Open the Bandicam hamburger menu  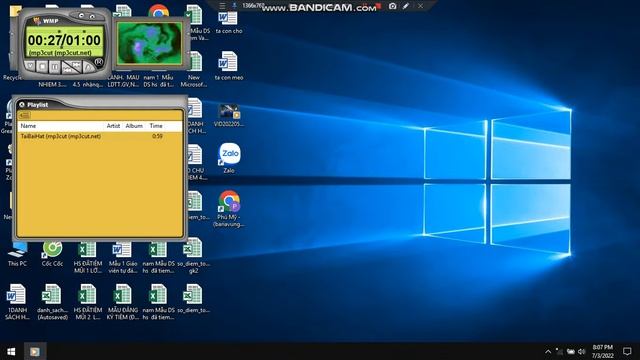pyautogui.click(x=222, y=6)
